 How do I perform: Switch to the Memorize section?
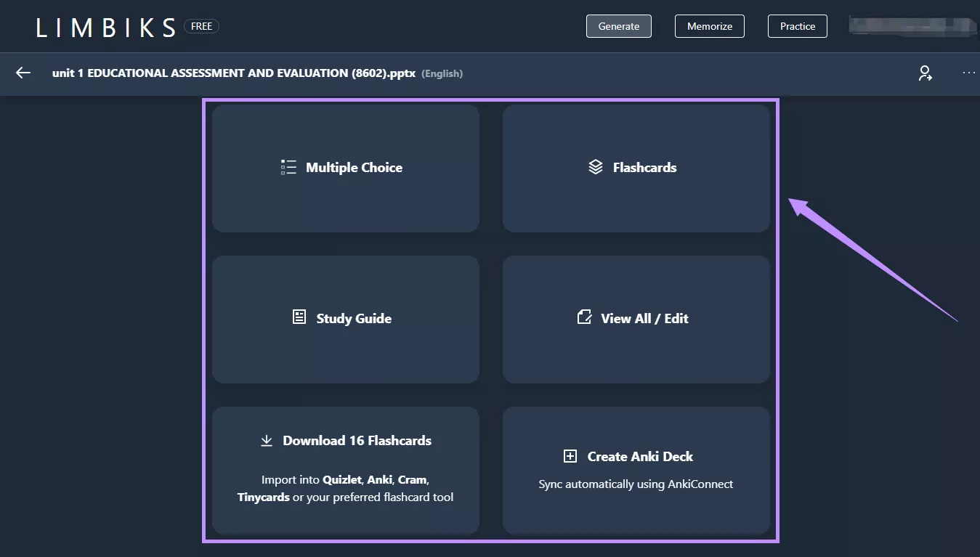(x=709, y=25)
